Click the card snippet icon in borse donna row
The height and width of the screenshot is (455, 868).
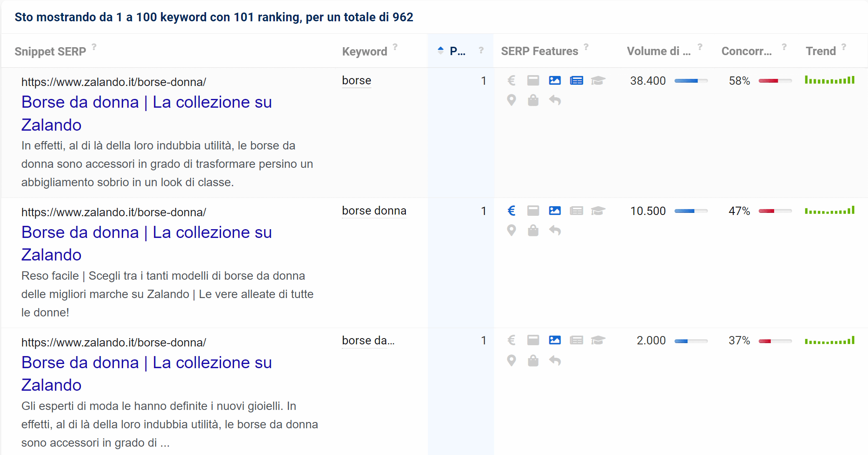(x=533, y=211)
